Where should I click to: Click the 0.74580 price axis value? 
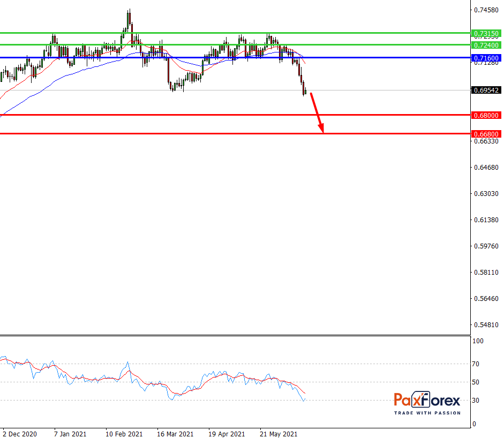coord(486,10)
